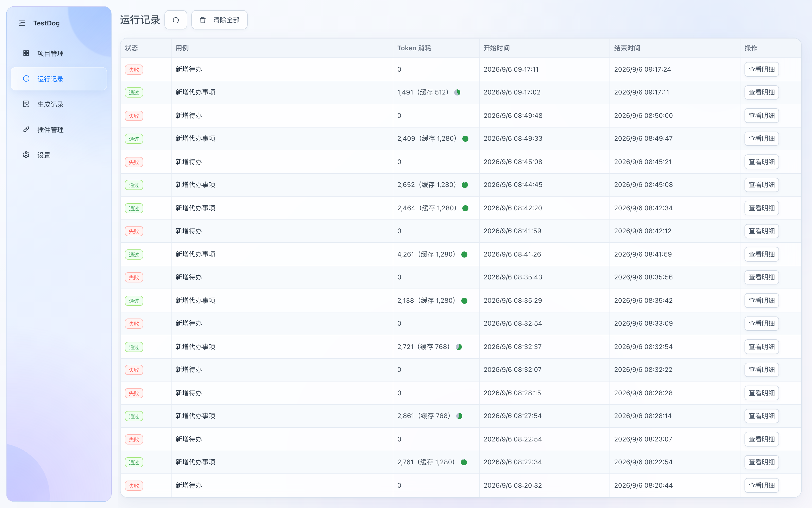Click 新增代办事项 in the 2,761 token row
This screenshot has height=508, width=812.
tap(195, 462)
